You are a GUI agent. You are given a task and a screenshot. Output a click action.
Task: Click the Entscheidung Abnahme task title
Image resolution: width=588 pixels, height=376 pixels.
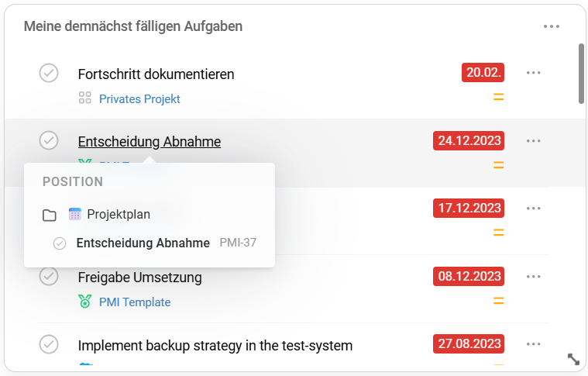[x=150, y=142]
